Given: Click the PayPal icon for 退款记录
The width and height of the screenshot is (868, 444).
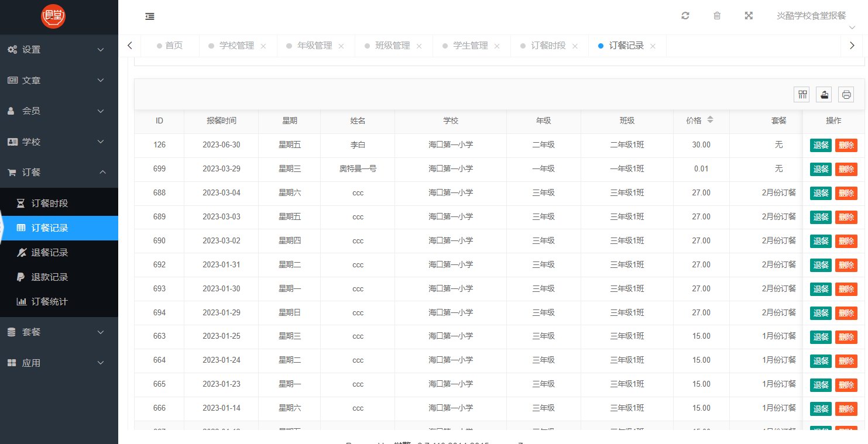Looking at the screenshot, I should [x=21, y=277].
